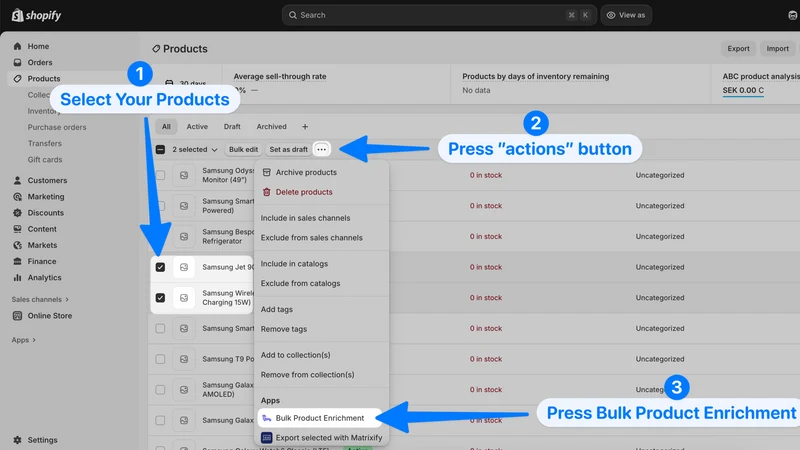Click the Content icon in sidebar
Screen dimensions: 800x450
17,229
